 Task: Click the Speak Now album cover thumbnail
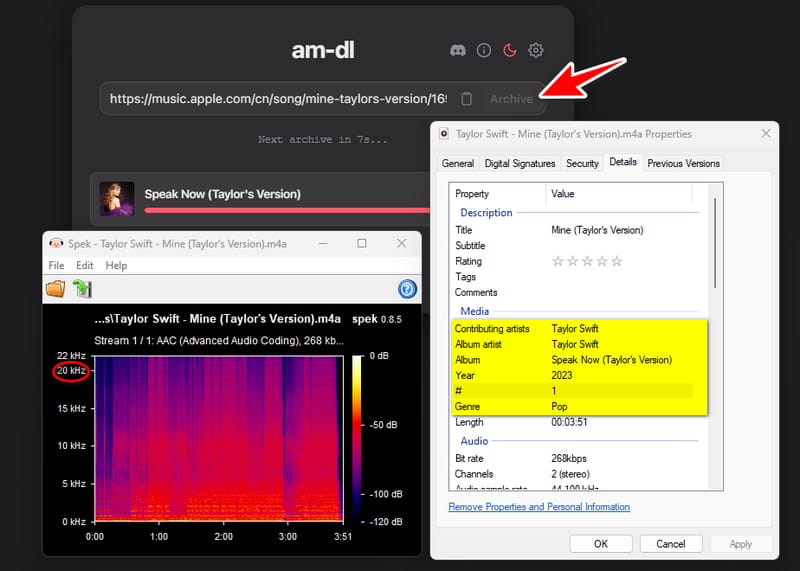[x=117, y=198]
